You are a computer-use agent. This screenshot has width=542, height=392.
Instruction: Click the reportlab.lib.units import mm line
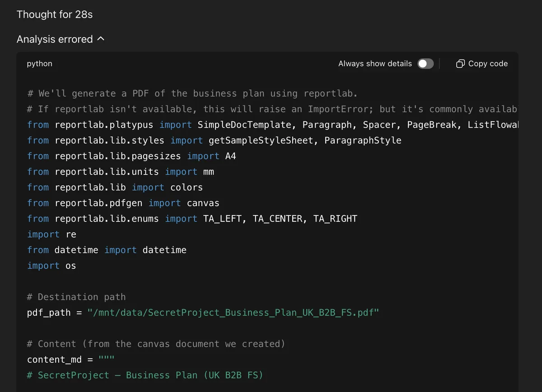[121, 172]
